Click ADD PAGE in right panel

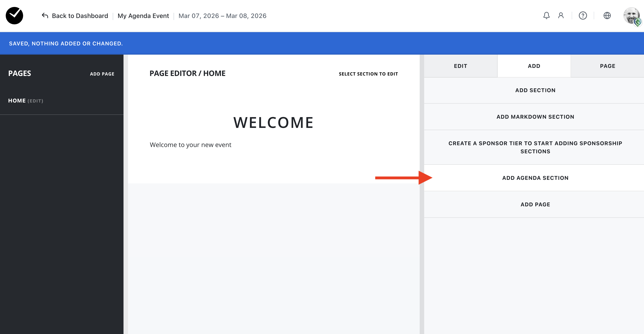535,204
